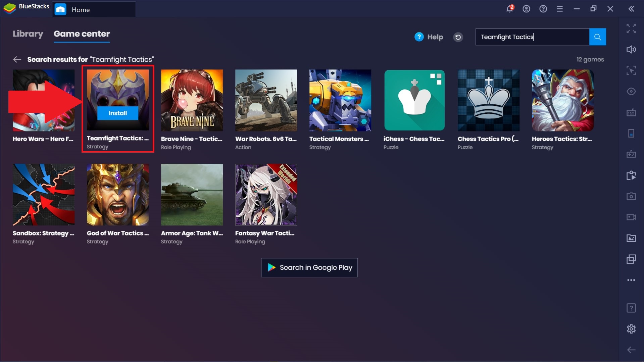Open the Armor Age tank thumbnail
This screenshot has width=644, height=362.
(x=192, y=195)
